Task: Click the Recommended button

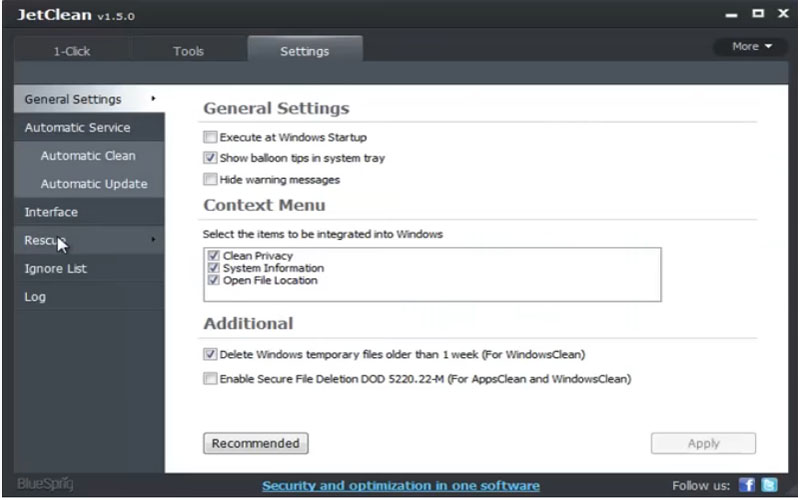Action: [256, 443]
